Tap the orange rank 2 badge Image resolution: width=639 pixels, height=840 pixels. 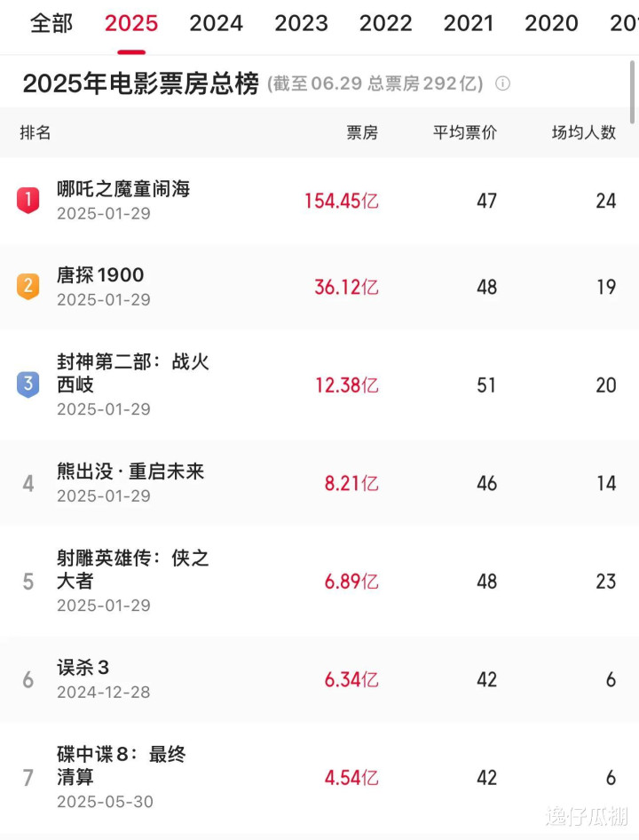click(x=28, y=287)
